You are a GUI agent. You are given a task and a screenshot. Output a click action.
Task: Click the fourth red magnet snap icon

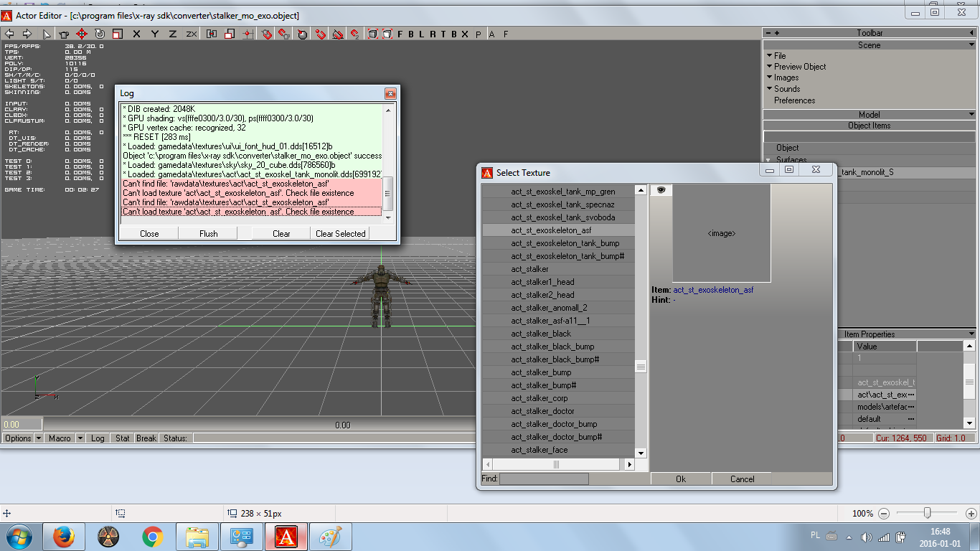[320, 34]
